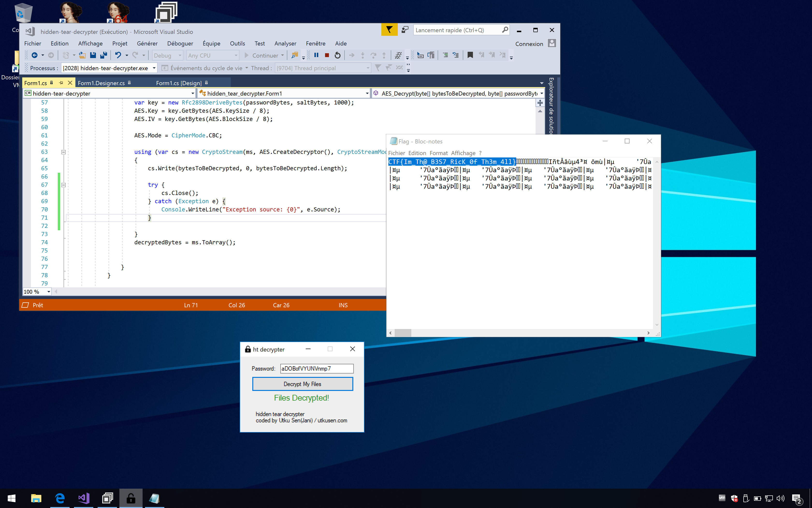Save the current file with the single floppy icon

tap(93, 55)
